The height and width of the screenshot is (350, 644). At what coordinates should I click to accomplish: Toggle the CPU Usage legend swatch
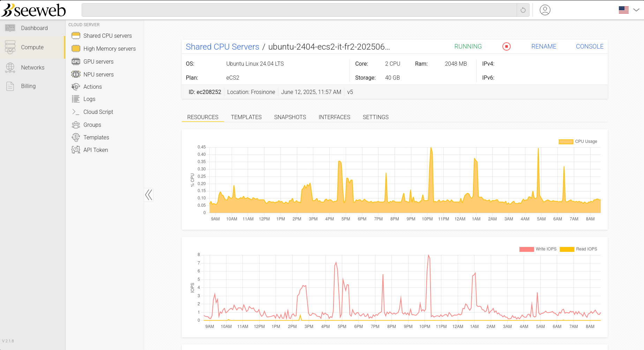point(566,141)
